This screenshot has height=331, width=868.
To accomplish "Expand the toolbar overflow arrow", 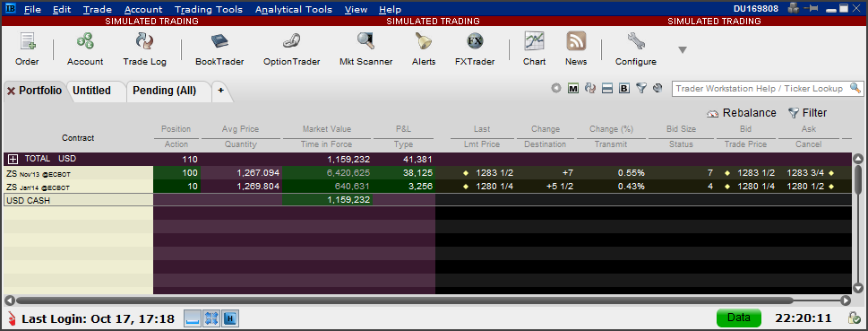I will [683, 50].
